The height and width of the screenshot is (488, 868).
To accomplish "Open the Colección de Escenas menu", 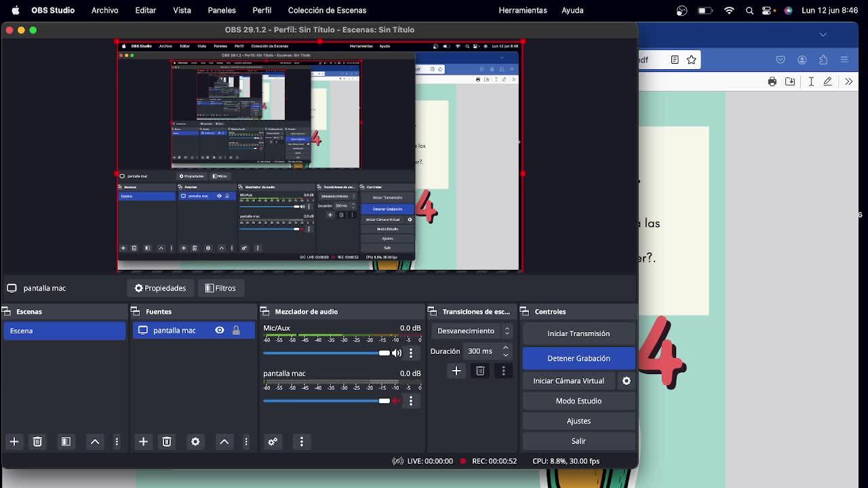I will coord(327,10).
